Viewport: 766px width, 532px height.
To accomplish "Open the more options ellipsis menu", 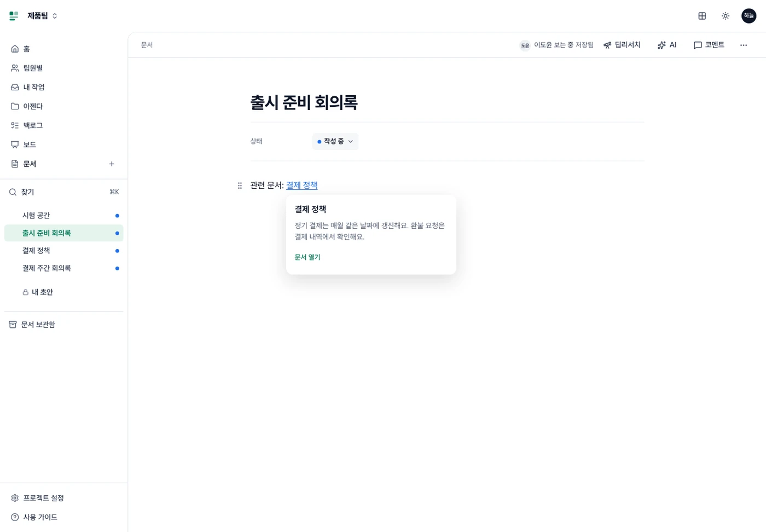I will (744, 45).
